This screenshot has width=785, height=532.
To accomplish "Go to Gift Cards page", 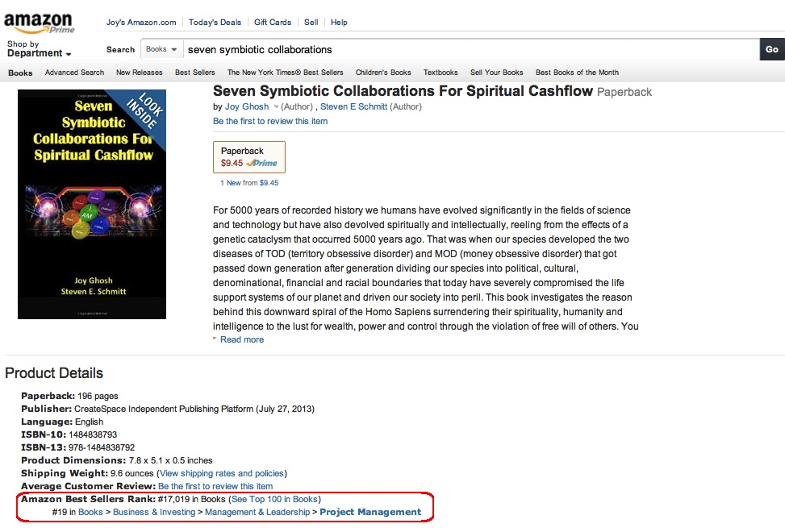I will tap(272, 23).
